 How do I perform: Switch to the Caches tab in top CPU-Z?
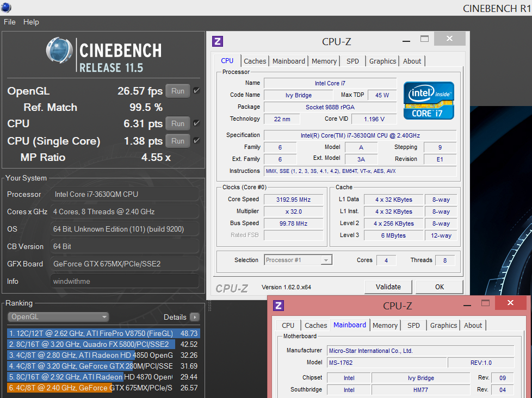[255, 61]
